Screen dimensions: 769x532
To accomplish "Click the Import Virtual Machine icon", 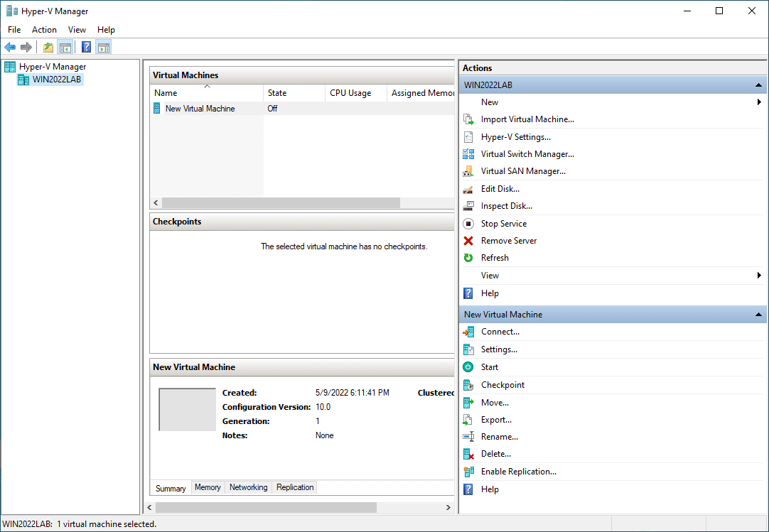I will point(468,119).
